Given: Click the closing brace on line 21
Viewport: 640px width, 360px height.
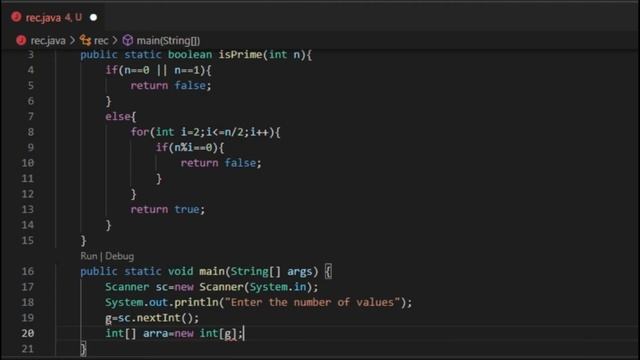Looking at the screenshot, I should [x=83, y=349].
